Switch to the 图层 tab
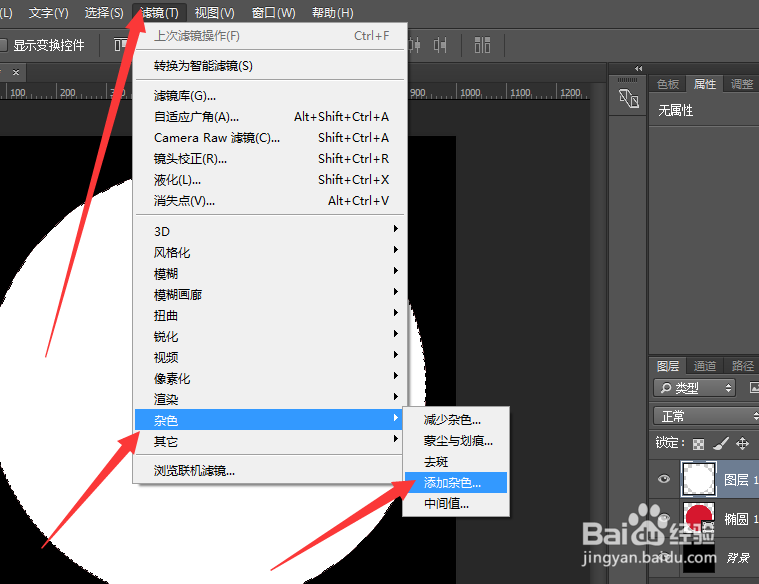The width and height of the screenshot is (759, 584). [668, 366]
